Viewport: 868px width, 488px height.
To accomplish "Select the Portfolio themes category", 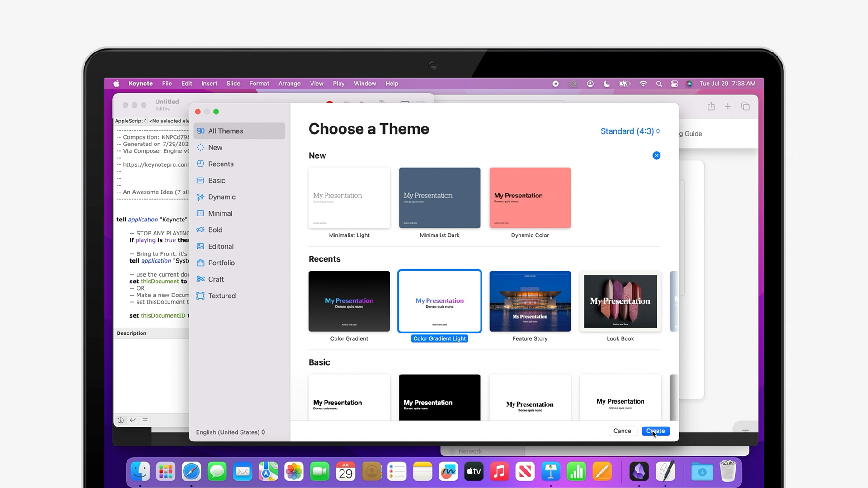I will click(221, 263).
